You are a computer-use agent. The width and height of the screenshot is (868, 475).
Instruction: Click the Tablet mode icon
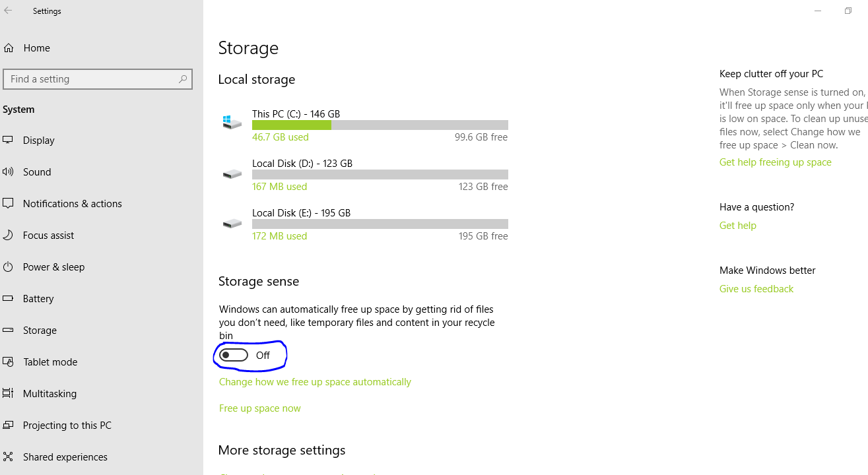9,362
